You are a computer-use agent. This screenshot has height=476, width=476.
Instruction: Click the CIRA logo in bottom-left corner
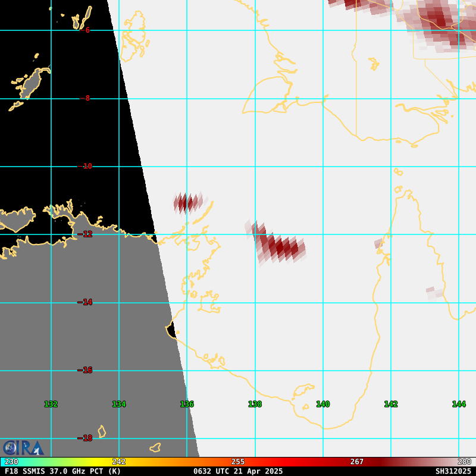pyautogui.click(x=23, y=447)
